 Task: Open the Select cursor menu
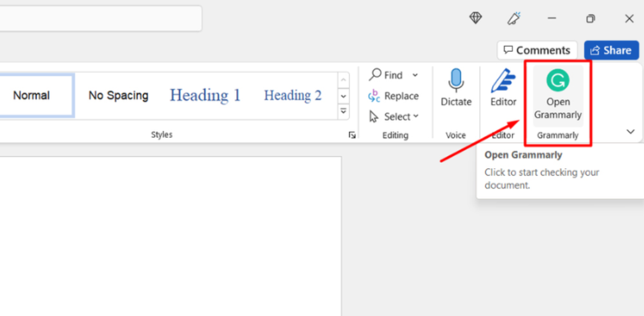point(393,117)
